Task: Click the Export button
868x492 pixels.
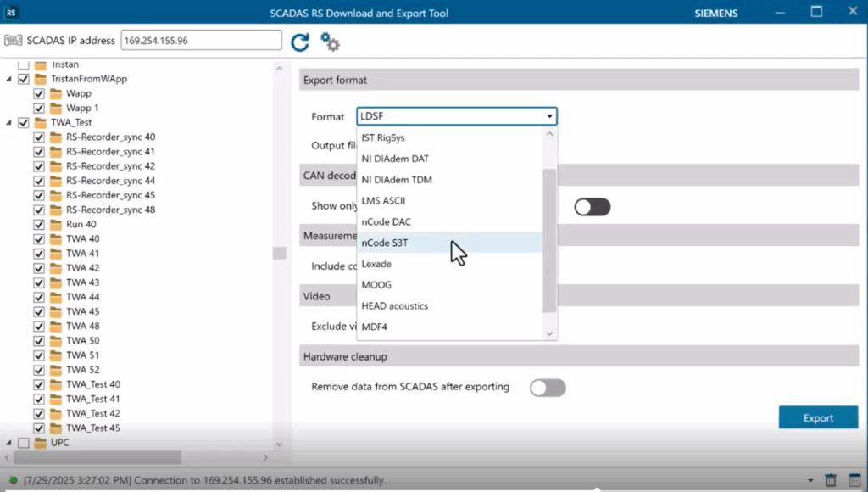Action: coord(817,417)
